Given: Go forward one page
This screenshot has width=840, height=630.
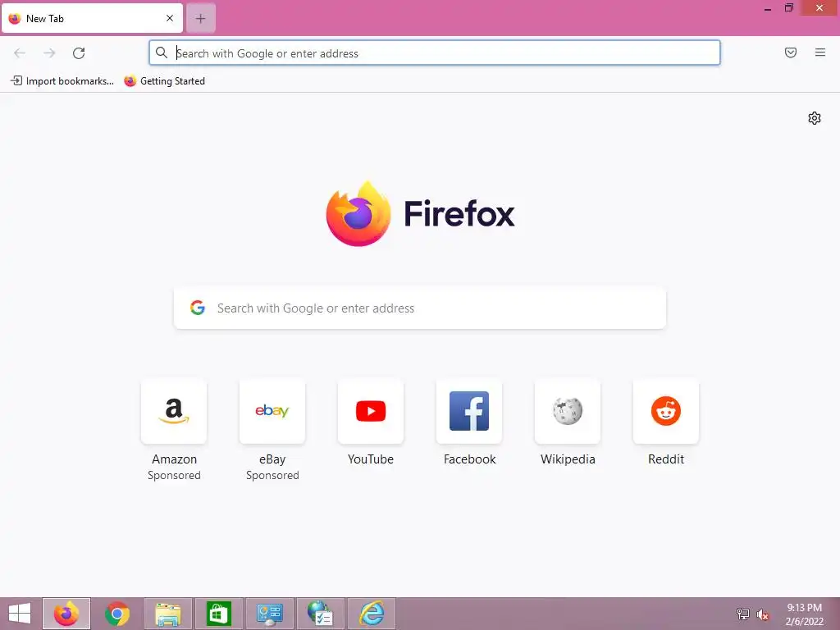Looking at the screenshot, I should 49,52.
